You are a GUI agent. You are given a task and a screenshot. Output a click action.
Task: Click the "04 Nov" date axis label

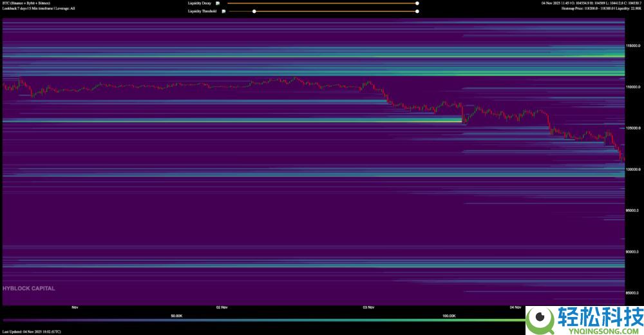click(x=515, y=307)
